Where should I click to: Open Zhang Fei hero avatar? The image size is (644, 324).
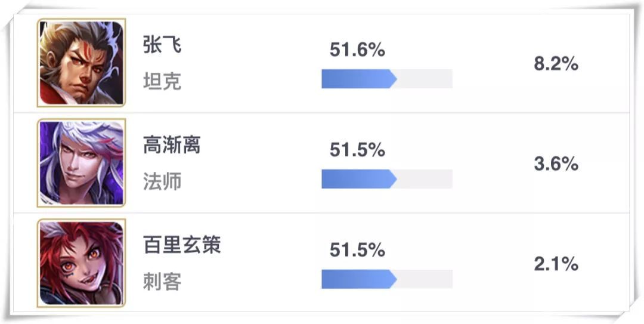pyautogui.click(x=81, y=63)
